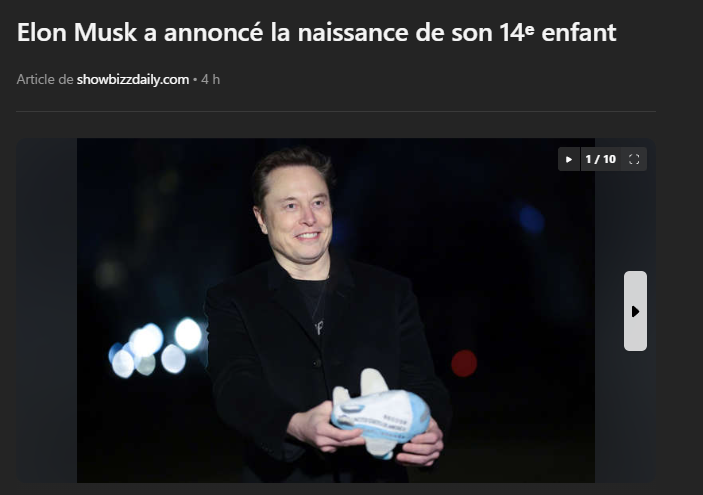This screenshot has width=703, height=495.
Task: Click the blue blurred light at upper right
Action: (x=531, y=219)
